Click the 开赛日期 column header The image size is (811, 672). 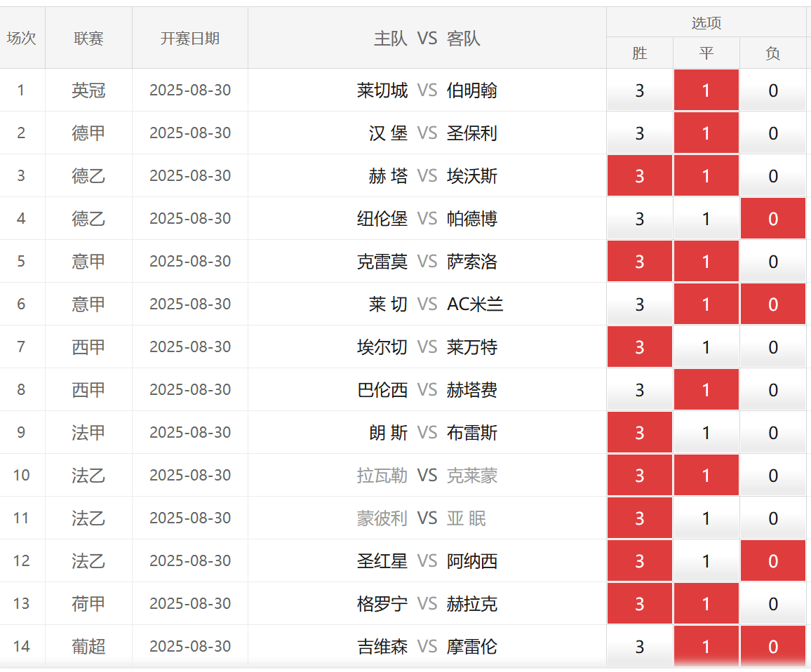190,39
